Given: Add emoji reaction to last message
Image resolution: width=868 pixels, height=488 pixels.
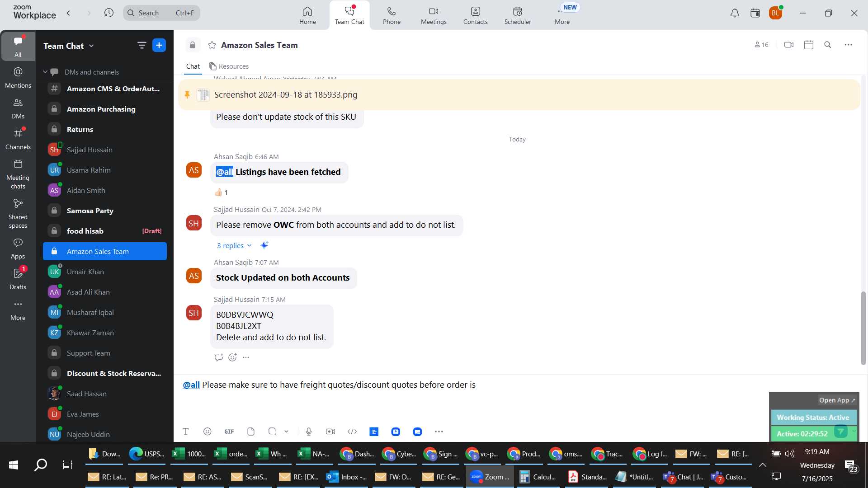Looking at the screenshot, I should click(x=233, y=357).
